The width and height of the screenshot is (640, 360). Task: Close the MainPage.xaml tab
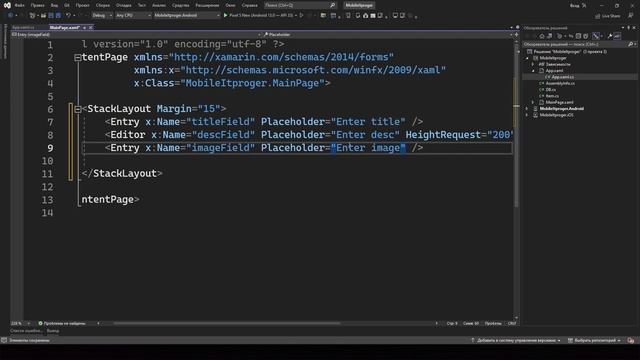pos(91,27)
